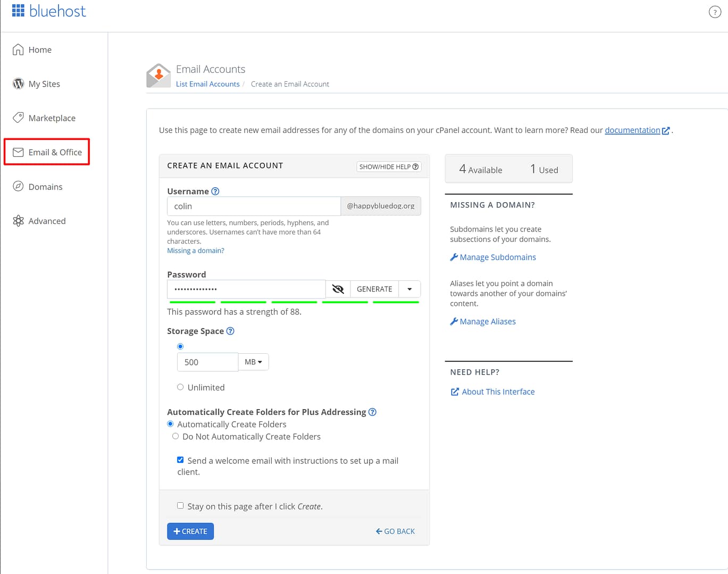Open the @happybluedog.org domain selector
Screen dimensions: 728x574
click(x=381, y=206)
